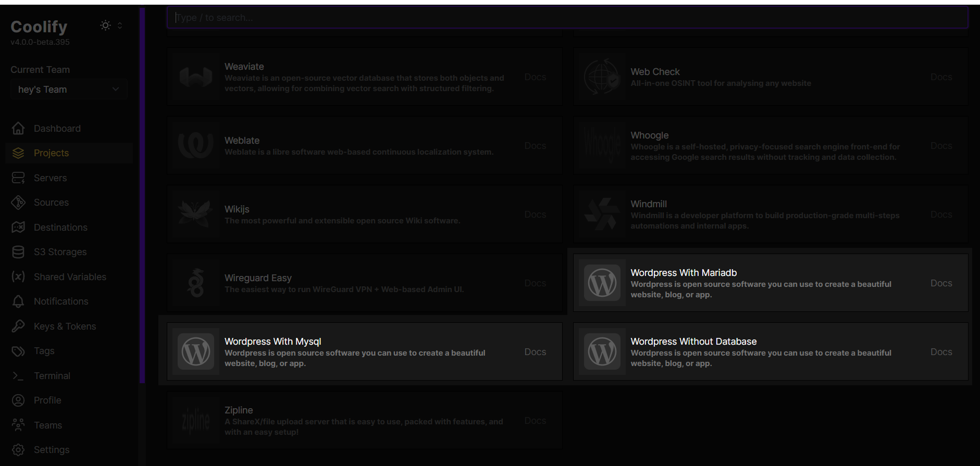This screenshot has width=980, height=466.
Task: Choose the Windmill service title
Action: click(x=649, y=204)
